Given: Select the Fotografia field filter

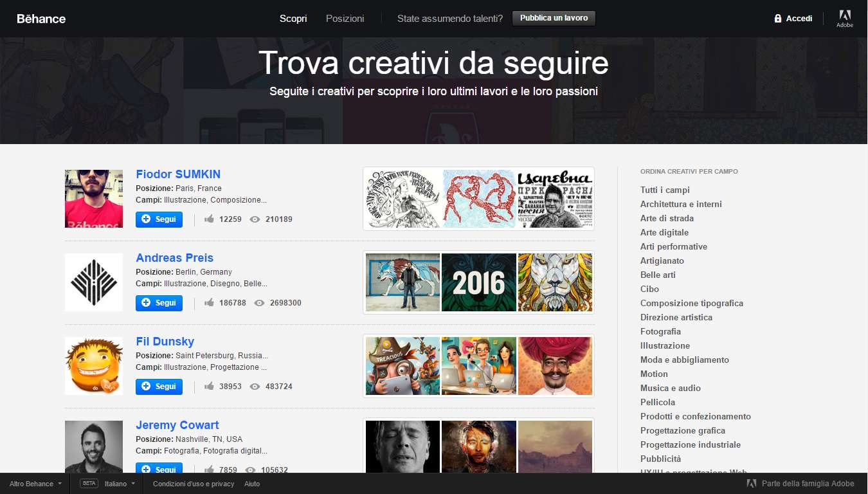Looking at the screenshot, I should [x=660, y=331].
